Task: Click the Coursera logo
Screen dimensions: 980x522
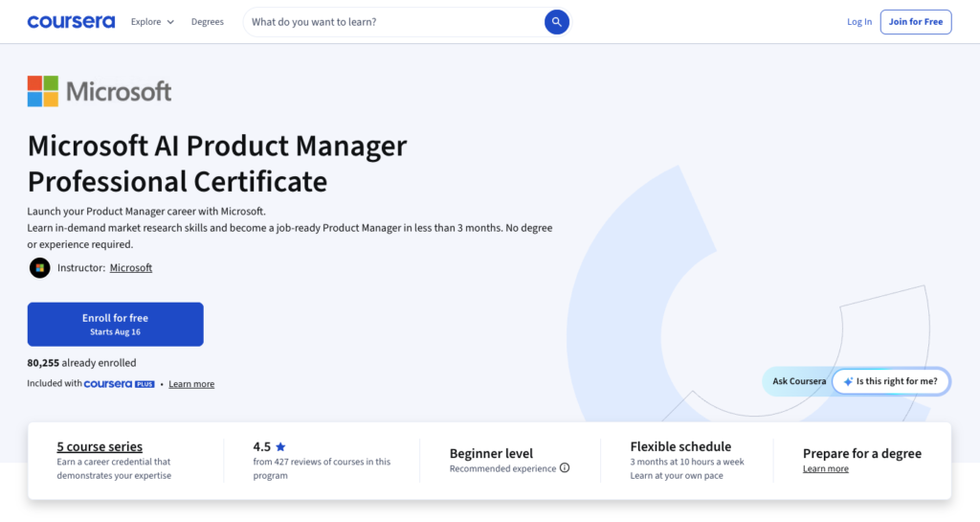Action: [x=71, y=22]
